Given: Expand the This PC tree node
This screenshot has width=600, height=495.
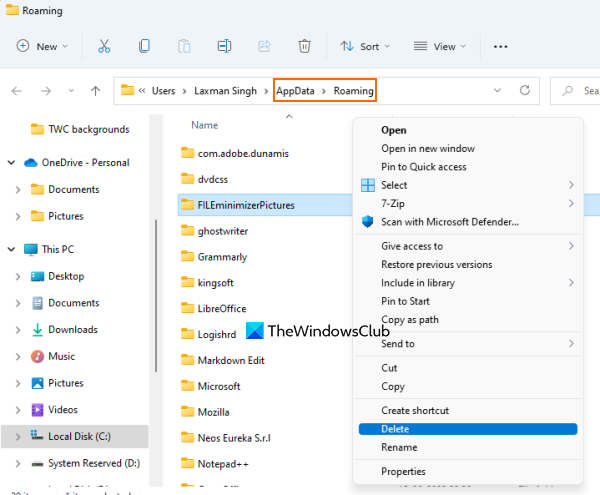Looking at the screenshot, I should pos(11,249).
